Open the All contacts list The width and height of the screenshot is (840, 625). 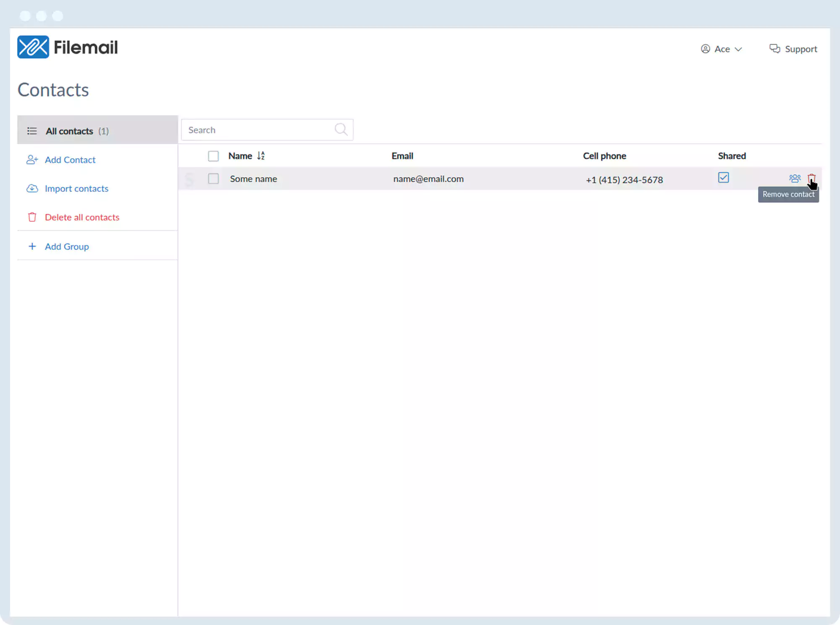(69, 131)
